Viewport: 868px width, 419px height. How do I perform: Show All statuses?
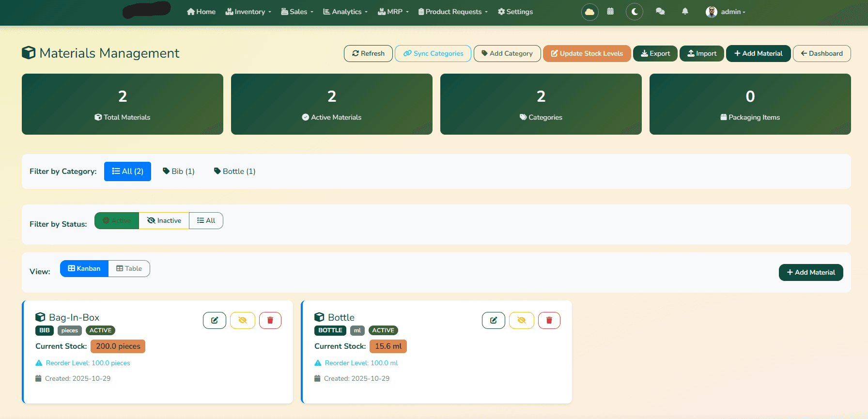tap(206, 220)
